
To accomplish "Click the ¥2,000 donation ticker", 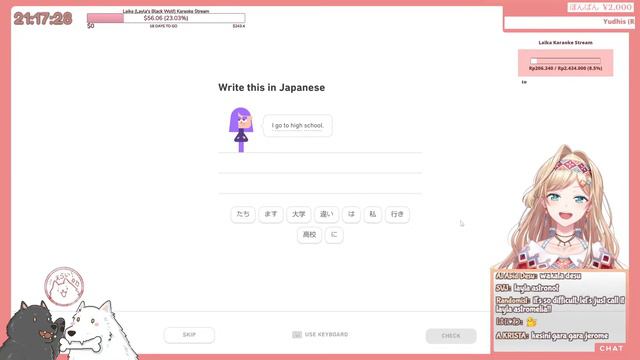I will [x=600, y=7].
